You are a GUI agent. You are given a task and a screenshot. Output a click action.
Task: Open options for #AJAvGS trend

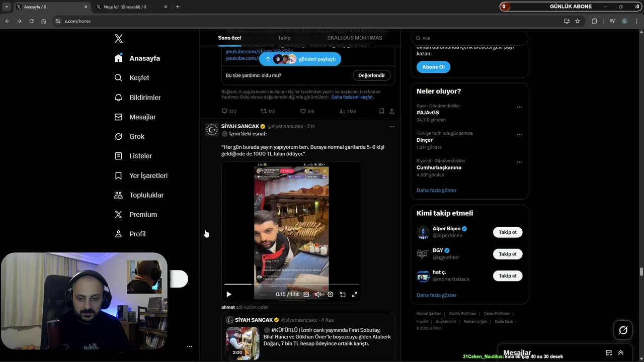pos(519,107)
